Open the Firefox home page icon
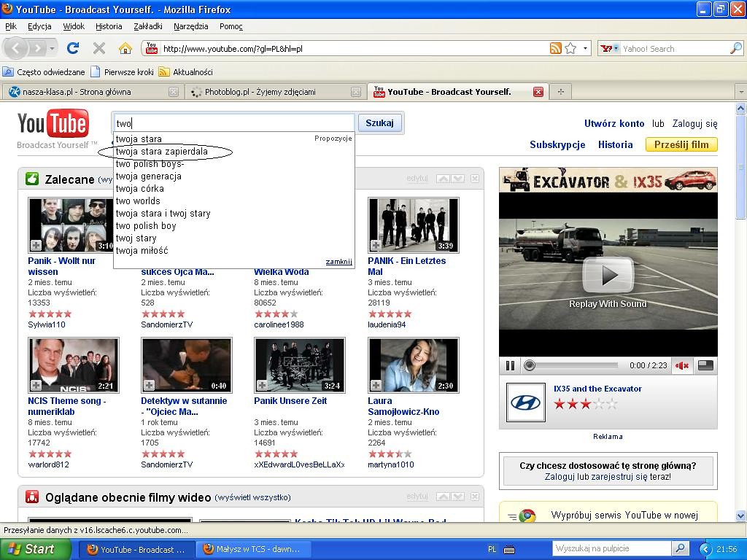747x560 pixels. point(125,48)
